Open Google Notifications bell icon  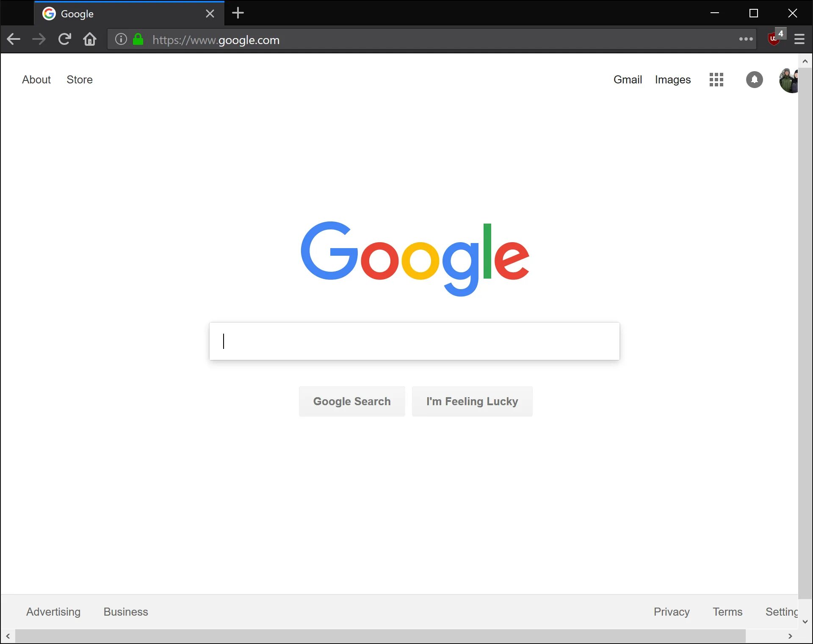pos(754,79)
